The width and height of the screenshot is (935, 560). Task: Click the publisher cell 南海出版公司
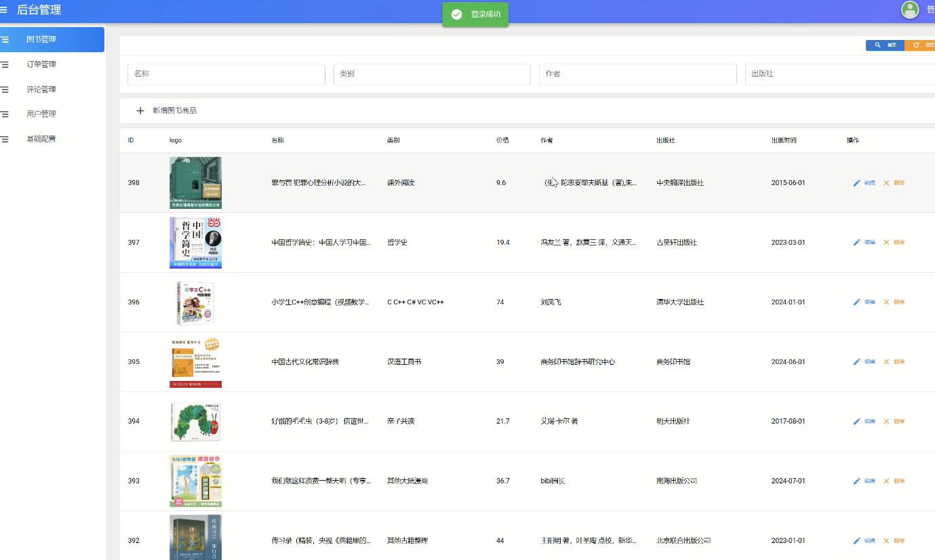tap(677, 481)
